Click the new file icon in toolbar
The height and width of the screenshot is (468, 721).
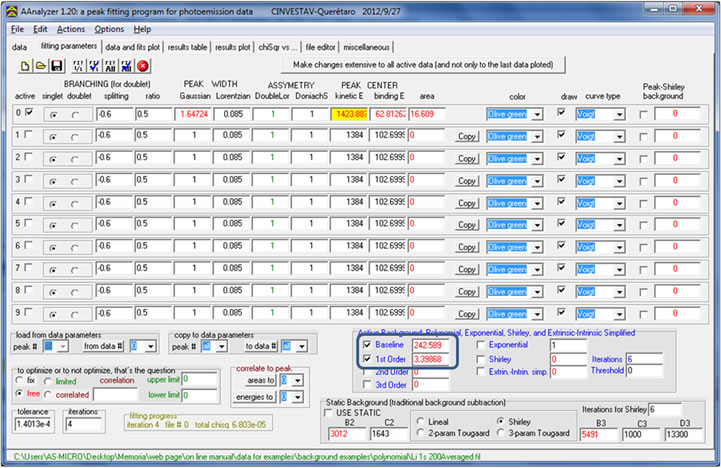click(x=27, y=65)
